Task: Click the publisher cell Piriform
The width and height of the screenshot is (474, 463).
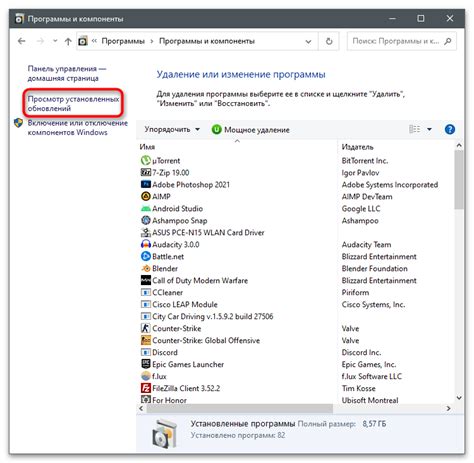Action: (x=355, y=293)
